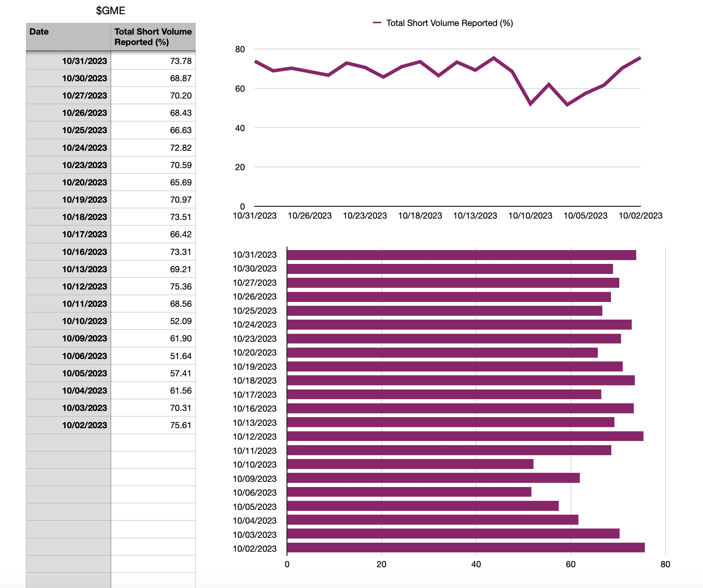Click the 10/18/2023 date cell in the table
The width and height of the screenshot is (703, 588).
69,217
